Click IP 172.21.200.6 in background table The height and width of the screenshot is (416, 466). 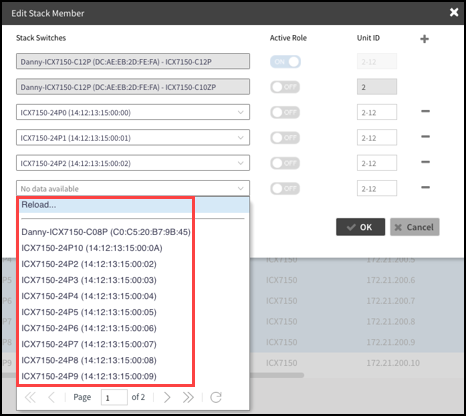391,280
